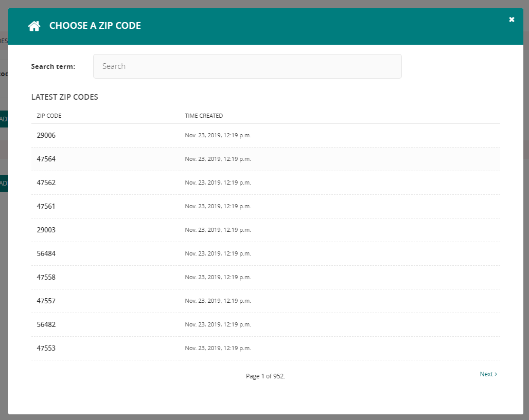Screen dimensions: 529x420
Task: Select zip code 29006 from the list
Action: (x=46, y=135)
